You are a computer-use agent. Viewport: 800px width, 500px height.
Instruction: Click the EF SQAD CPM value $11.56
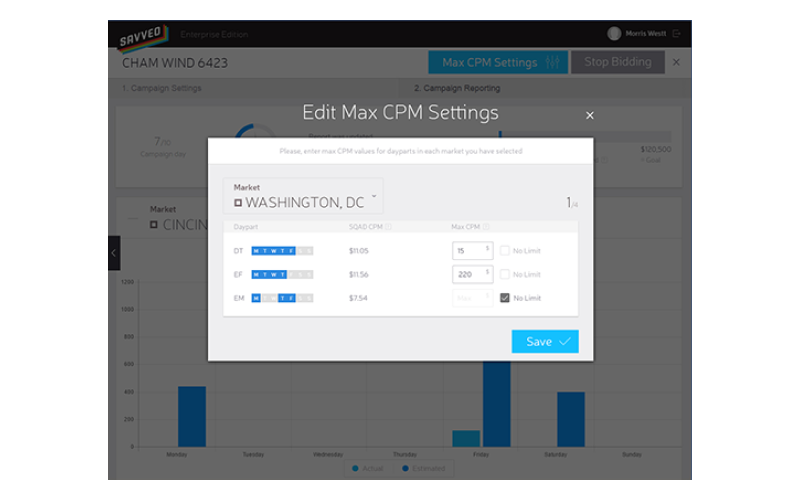click(x=359, y=274)
